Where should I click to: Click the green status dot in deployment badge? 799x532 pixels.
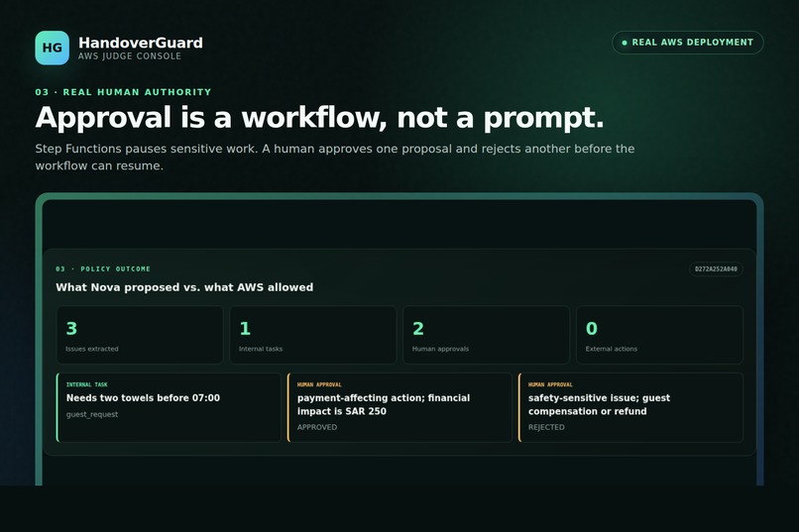(625, 43)
